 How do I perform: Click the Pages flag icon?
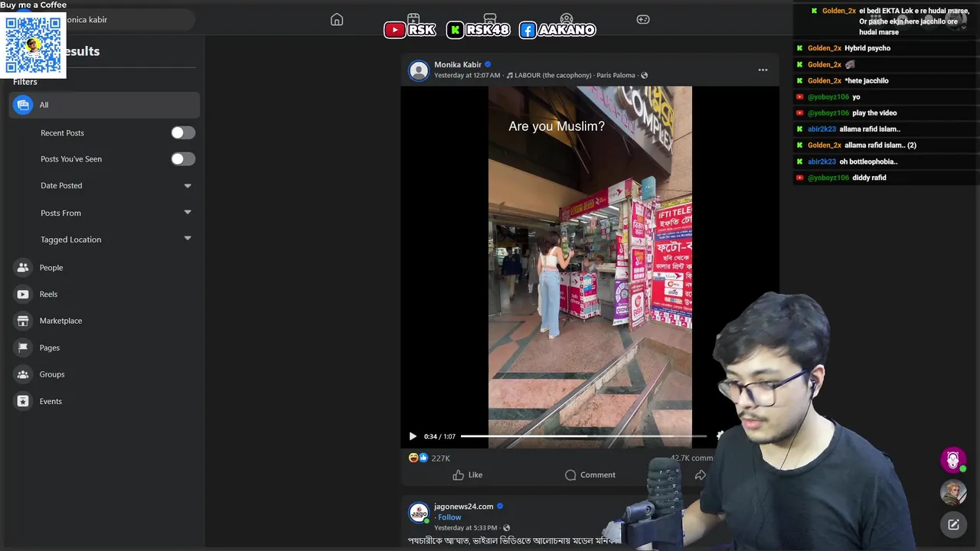(23, 347)
